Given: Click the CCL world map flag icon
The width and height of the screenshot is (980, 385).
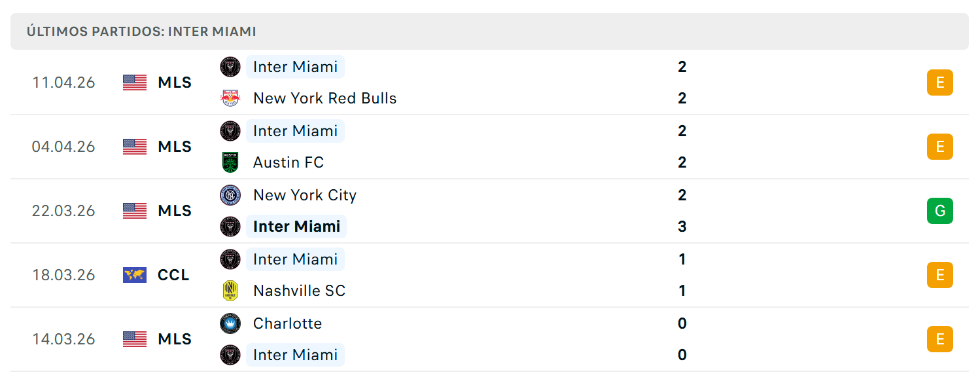Looking at the screenshot, I should [x=135, y=275].
